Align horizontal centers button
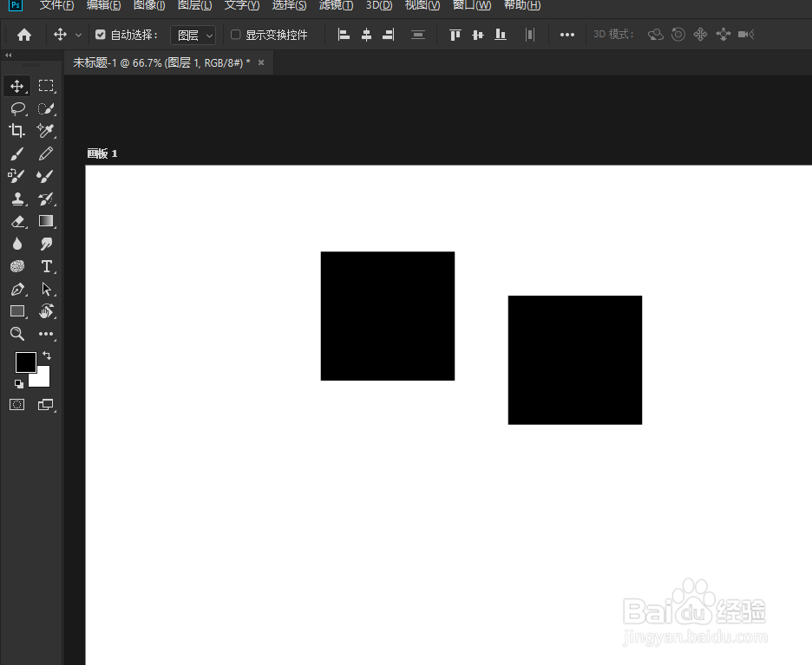Screen dimensions: 812x665 point(366,35)
